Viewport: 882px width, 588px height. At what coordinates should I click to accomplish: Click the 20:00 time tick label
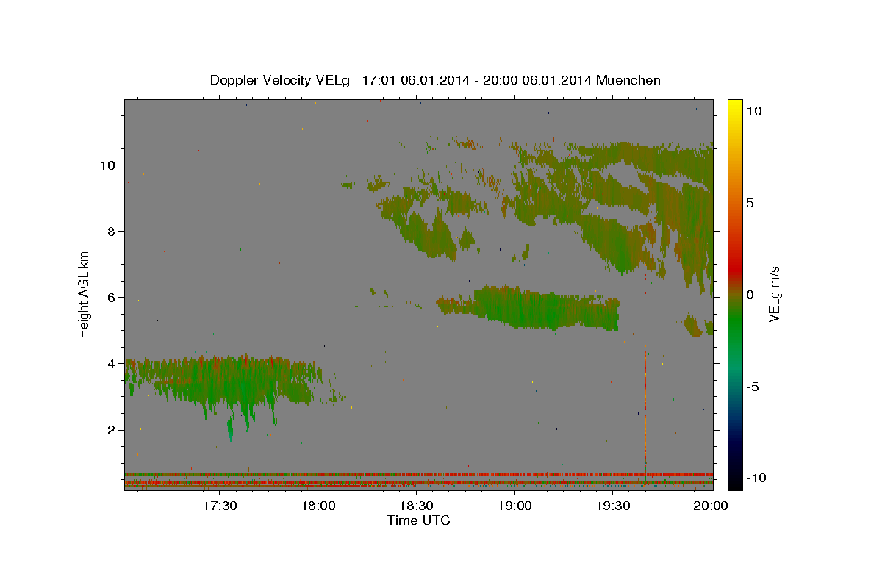(x=711, y=506)
